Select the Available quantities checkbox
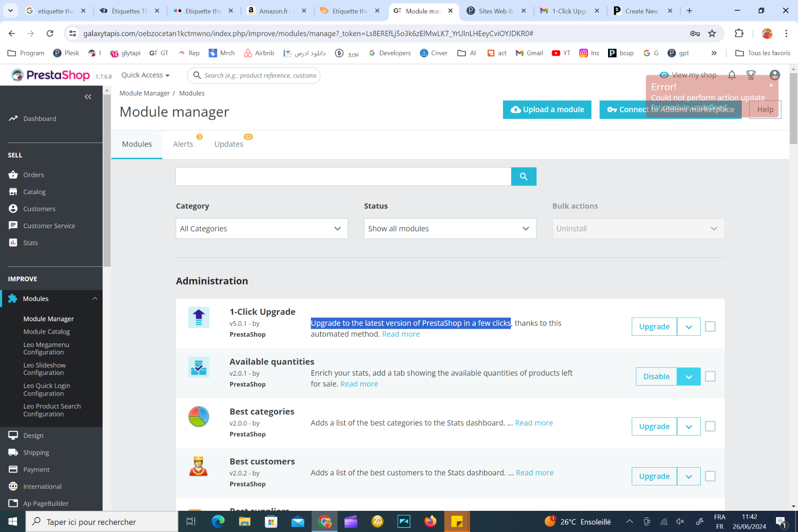The width and height of the screenshot is (798, 532). [x=710, y=377]
